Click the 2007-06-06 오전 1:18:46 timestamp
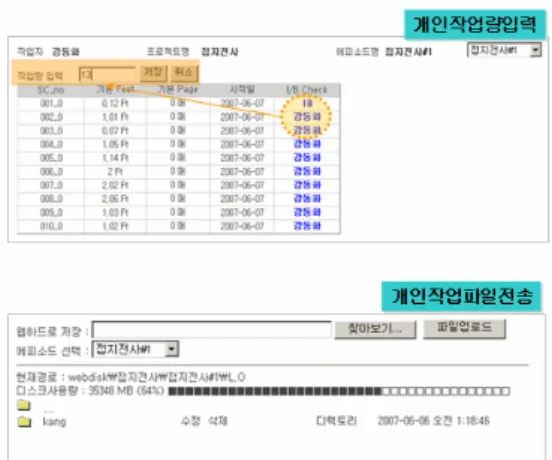Viewport: 552px width, 460px height. click(x=434, y=421)
